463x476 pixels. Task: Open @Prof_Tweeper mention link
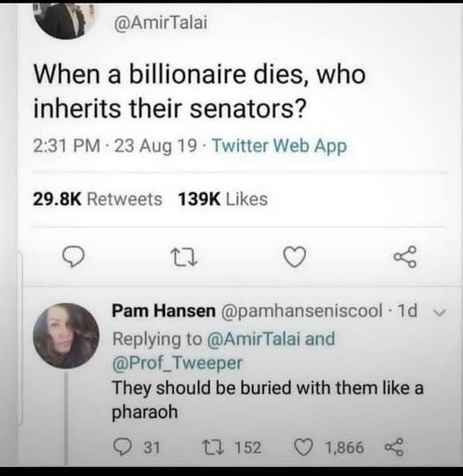coord(177,363)
